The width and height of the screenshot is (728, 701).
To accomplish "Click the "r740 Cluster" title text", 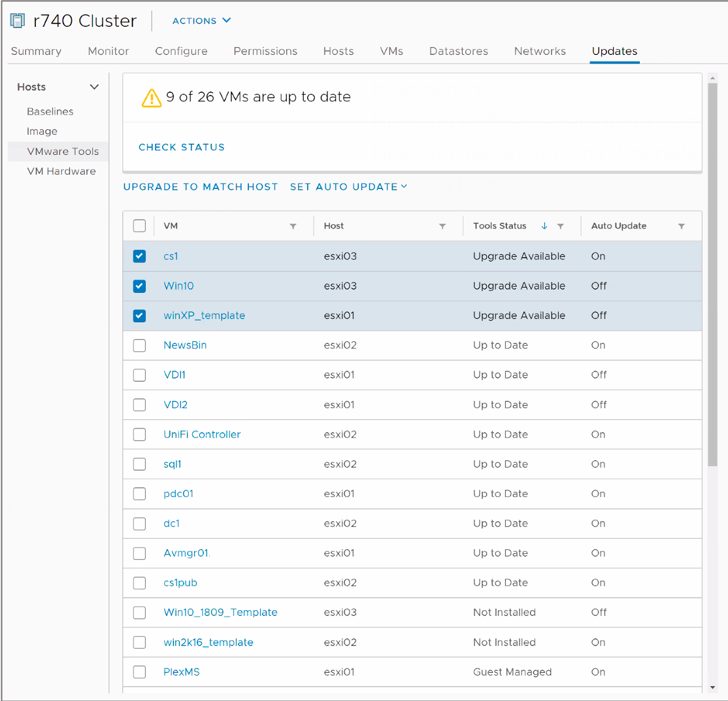I will 85,21.
